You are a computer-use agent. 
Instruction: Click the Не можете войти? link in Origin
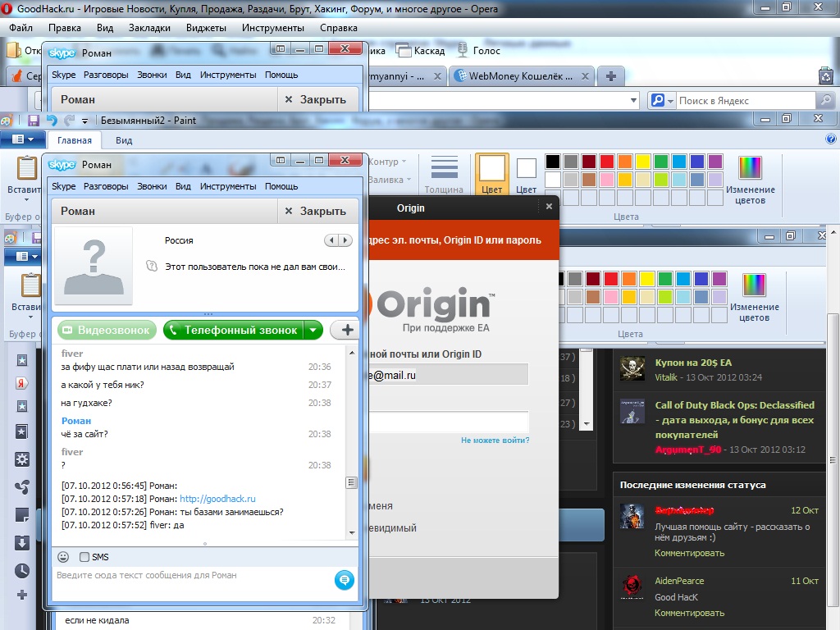[x=495, y=440]
